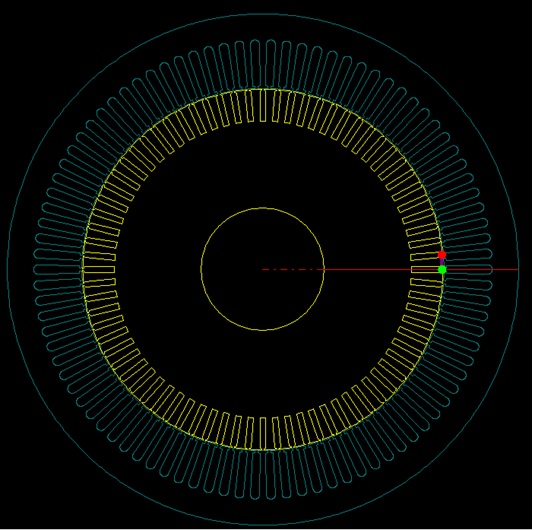Click the red line's right endpoint on outer circle
Viewport: 540px width, 530px height.
(518, 269)
